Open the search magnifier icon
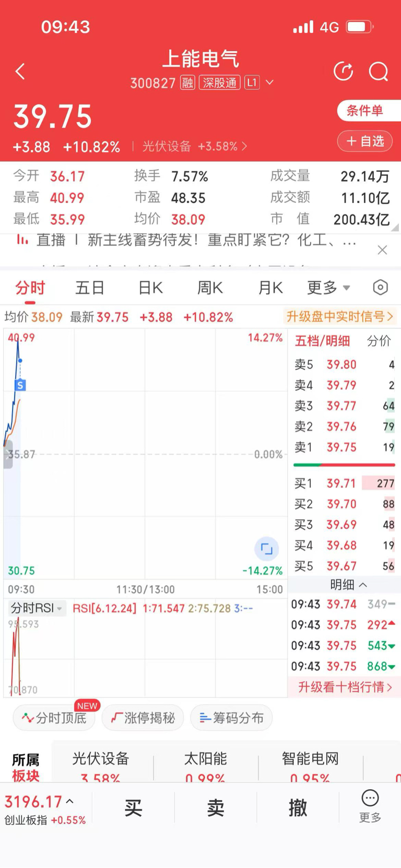 click(379, 72)
